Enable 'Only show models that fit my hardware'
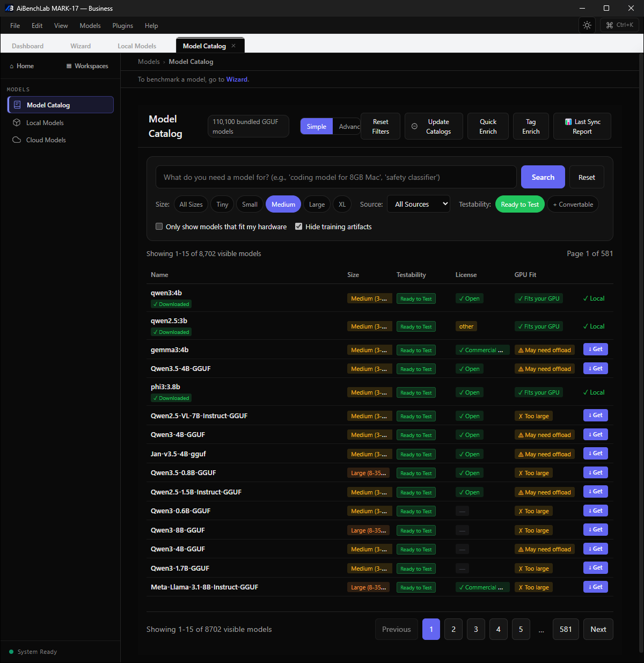Viewport: 644px width, 663px height. point(159,227)
